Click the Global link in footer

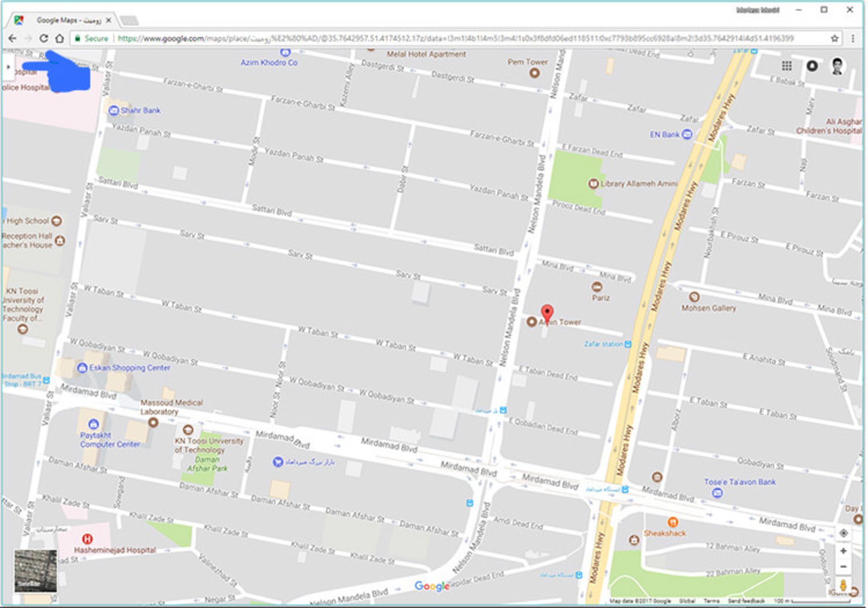[687, 601]
